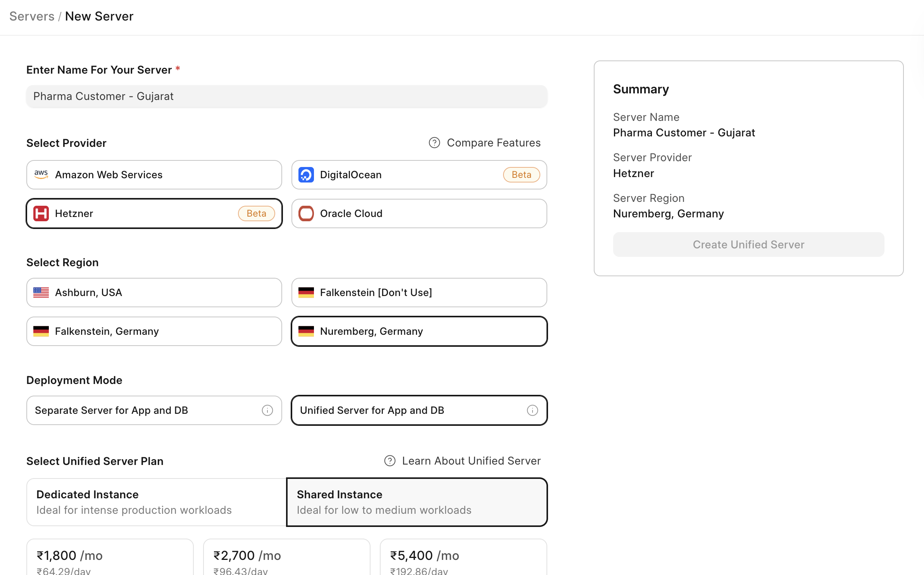Click the server name input field
The height and width of the screenshot is (575, 924).
(286, 96)
